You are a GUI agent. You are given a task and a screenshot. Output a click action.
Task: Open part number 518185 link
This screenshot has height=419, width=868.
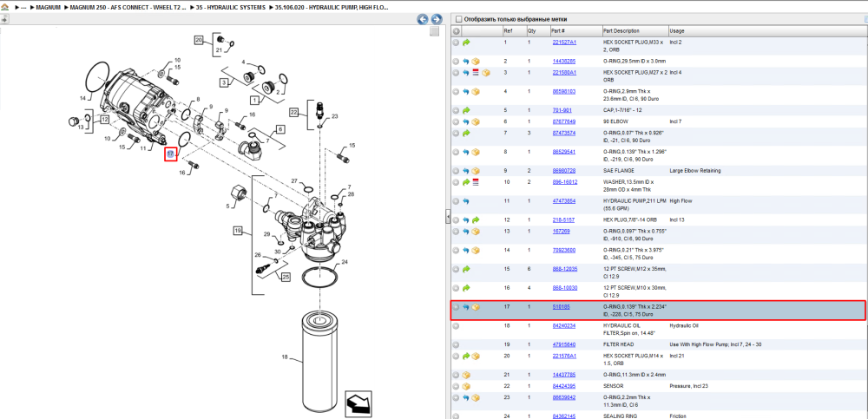pos(562,306)
